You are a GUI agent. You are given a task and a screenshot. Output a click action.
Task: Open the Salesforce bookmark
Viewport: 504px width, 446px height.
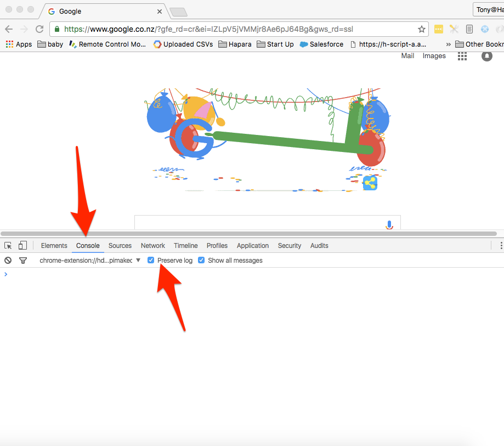tap(321, 44)
